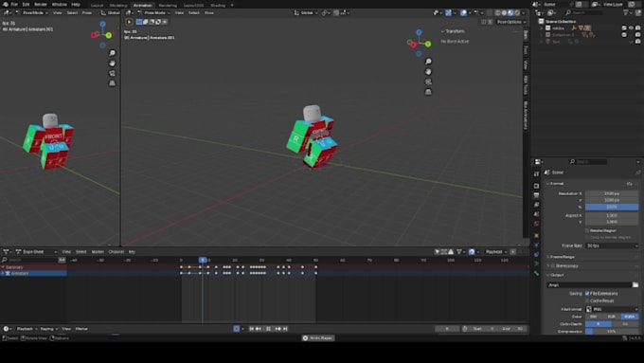Switch to the Rendering workspace tab
Screen dimensions: 644x363
tap(168, 6)
